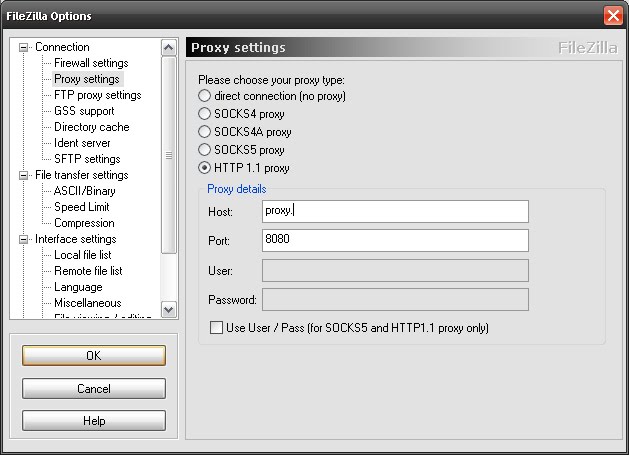Click Cancel to discard changes

coord(94,388)
